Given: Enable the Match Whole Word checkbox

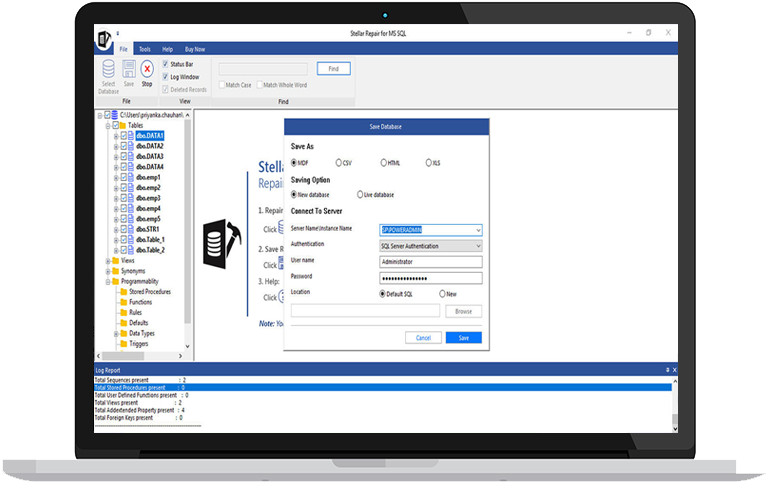Looking at the screenshot, I should pos(259,85).
